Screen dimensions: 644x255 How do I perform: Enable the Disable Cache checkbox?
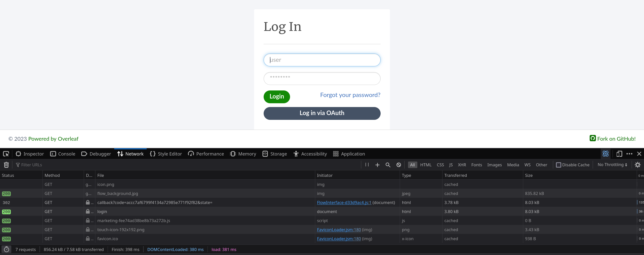point(559,165)
